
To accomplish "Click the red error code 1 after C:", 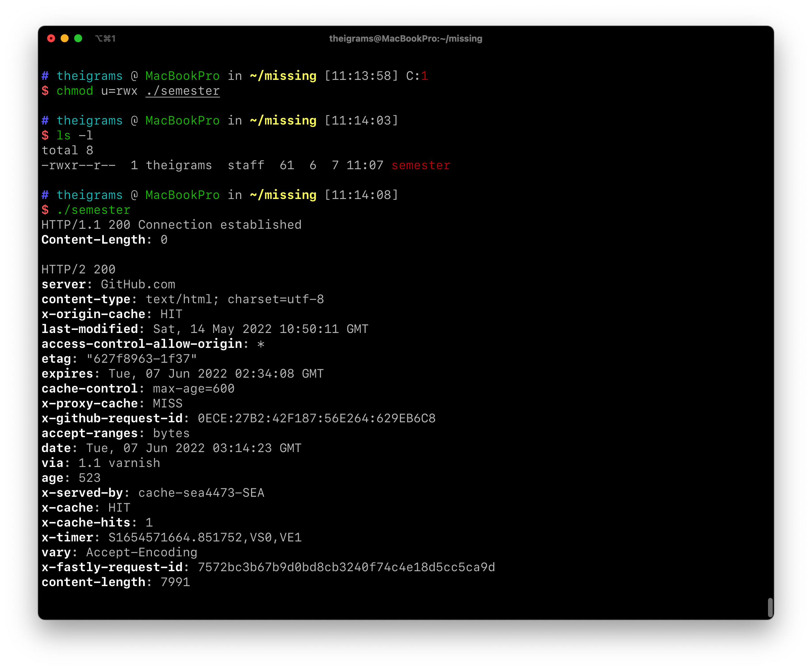I will [425, 76].
